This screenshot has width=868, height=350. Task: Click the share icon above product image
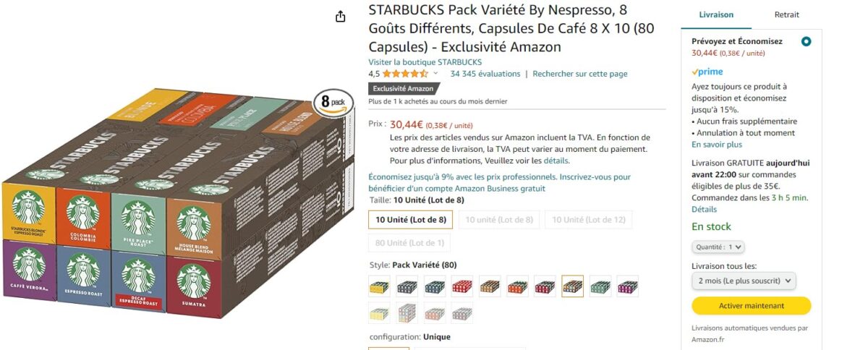pos(341,16)
